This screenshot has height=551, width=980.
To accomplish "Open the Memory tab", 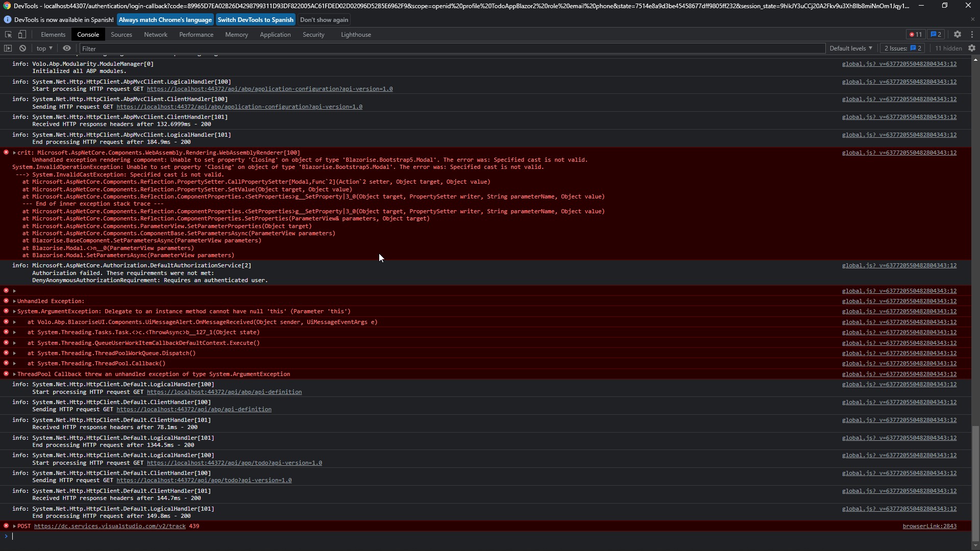I will (x=236, y=35).
